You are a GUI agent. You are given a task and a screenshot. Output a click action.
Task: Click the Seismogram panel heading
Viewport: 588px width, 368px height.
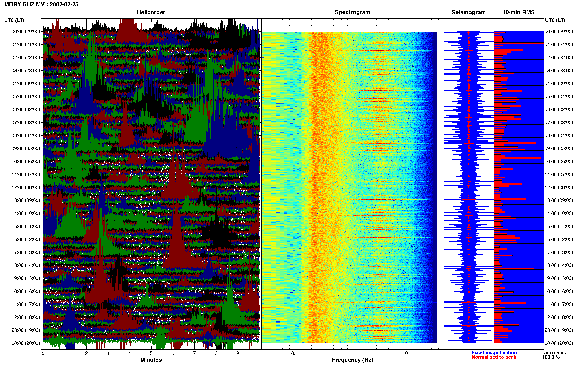point(468,12)
